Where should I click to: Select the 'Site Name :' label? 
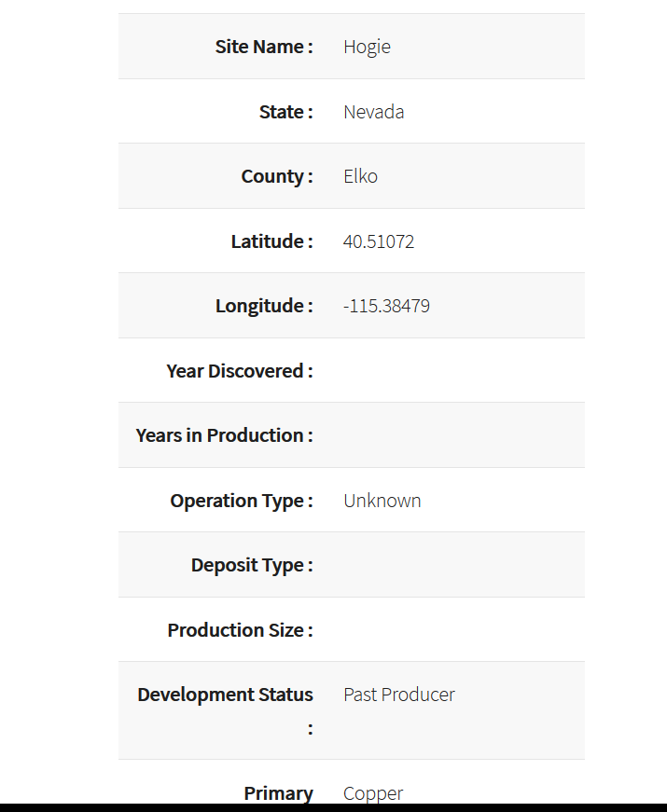pyautogui.click(x=264, y=47)
